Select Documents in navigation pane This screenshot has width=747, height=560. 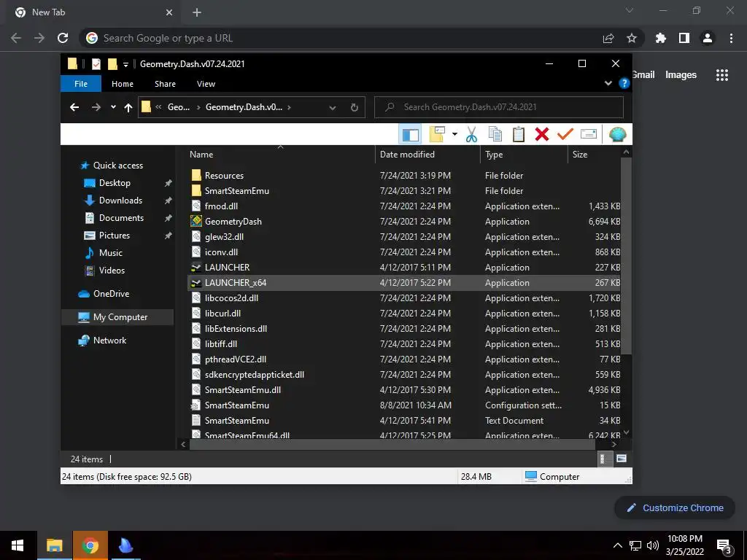(121, 218)
